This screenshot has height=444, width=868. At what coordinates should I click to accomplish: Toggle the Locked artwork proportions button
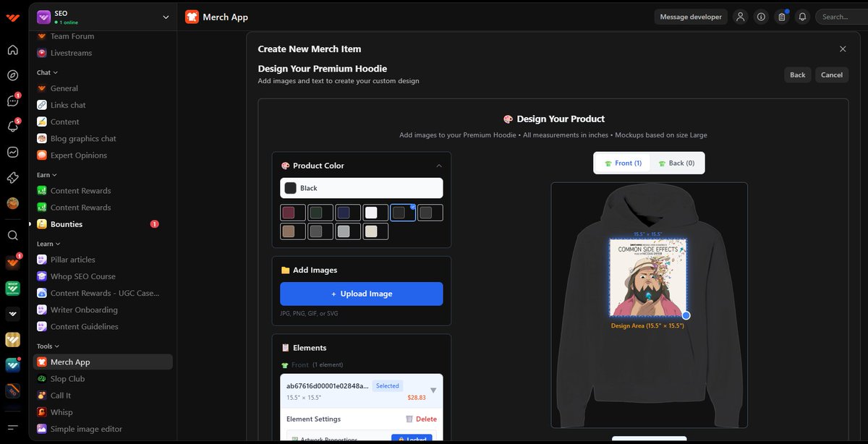click(412, 439)
